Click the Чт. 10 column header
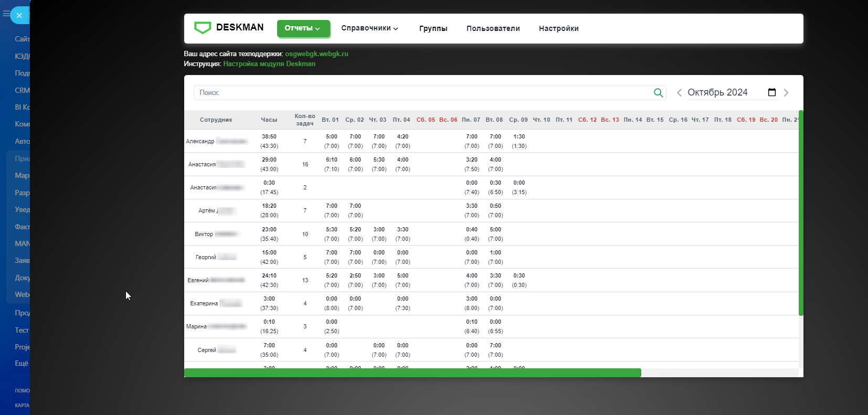 (542, 120)
